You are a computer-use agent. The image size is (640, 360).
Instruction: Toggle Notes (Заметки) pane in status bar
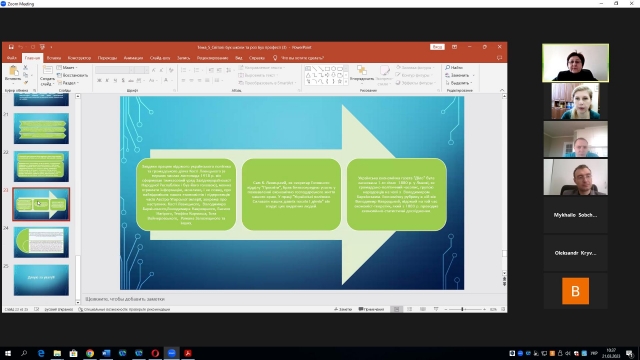click(x=343, y=309)
